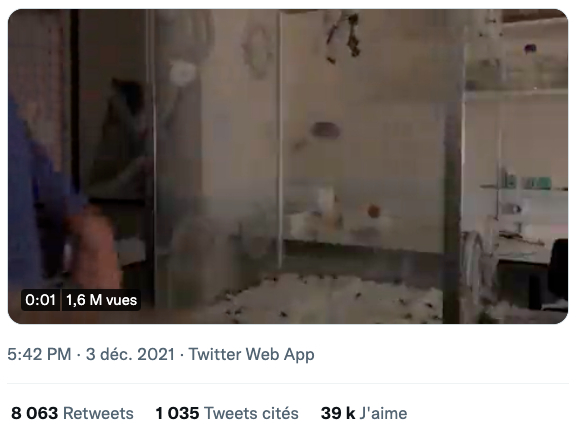Image resolution: width=580 pixels, height=436 pixels.
Task: View the list under Retweets label
Action: [x=98, y=413]
